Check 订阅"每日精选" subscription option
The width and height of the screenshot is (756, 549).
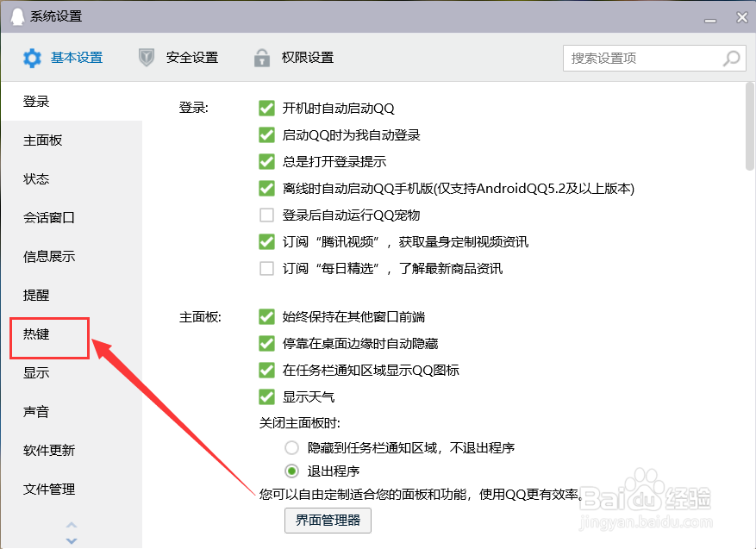coord(266,269)
